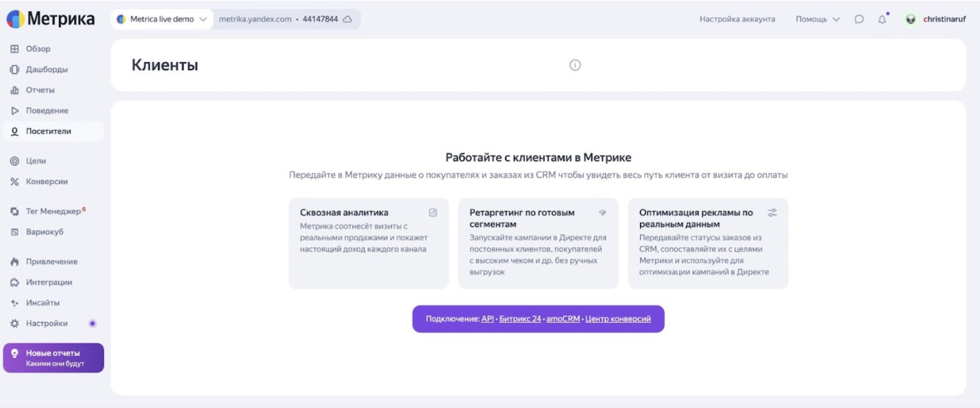Open the Инсайты sparkle icon

(x=14, y=302)
